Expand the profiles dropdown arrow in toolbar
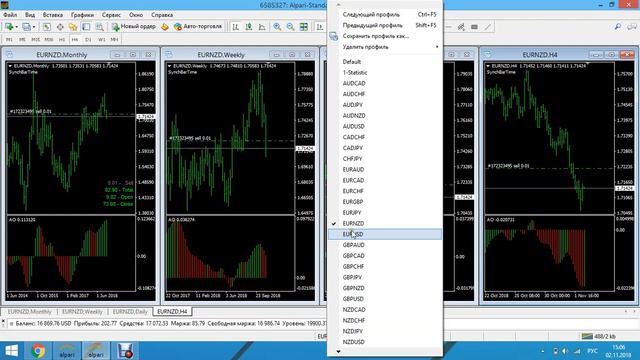Screen dimensions: 640x360 pyautogui.click(x=33, y=27)
